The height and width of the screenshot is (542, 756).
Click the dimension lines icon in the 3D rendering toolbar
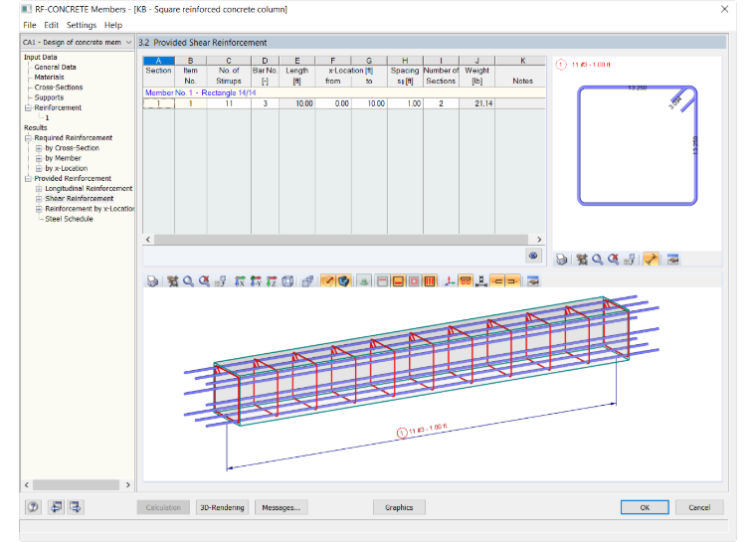pos(481,281)
